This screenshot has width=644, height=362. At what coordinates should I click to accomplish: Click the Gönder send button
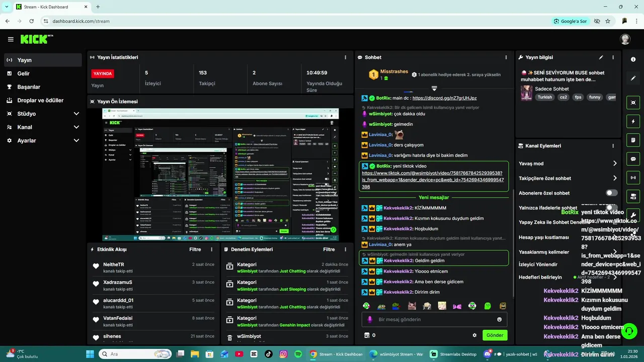tap(495, 335)
